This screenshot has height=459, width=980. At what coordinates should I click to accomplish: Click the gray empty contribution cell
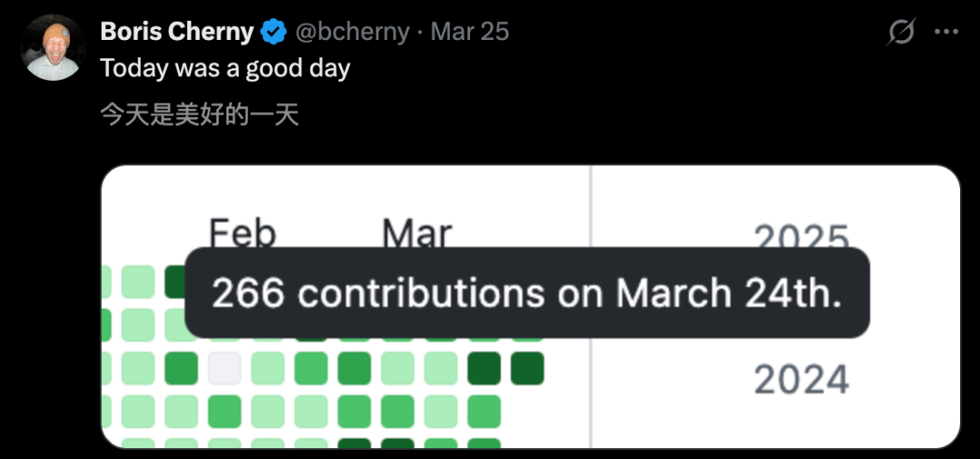click(x=224, y=368)
